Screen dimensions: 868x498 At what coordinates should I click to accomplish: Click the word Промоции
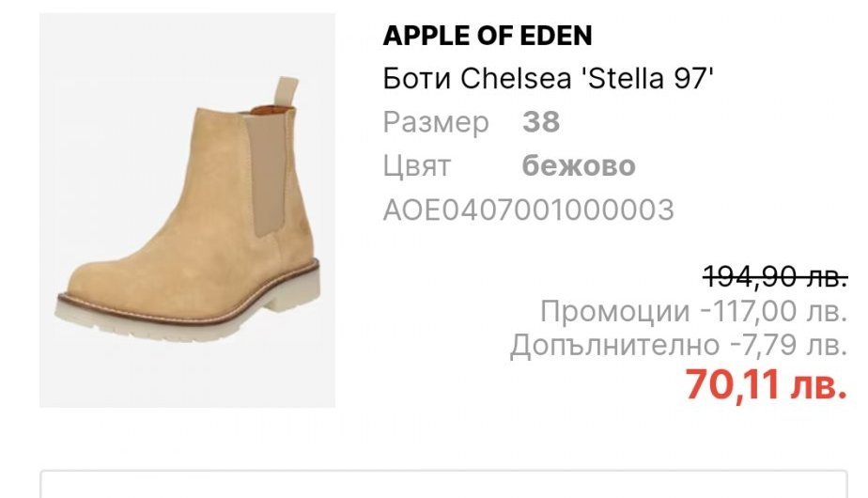pyautogui.click(x=615, y=311)
